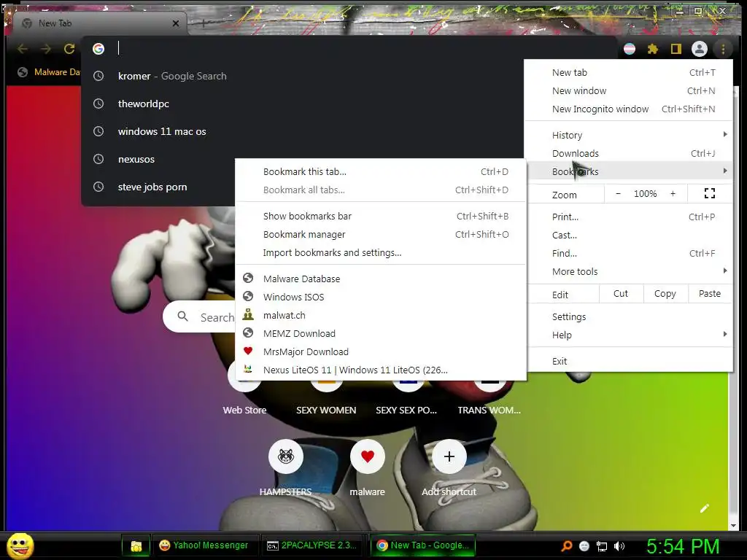The image size is (747, 560).
Task: Click the fullscreen icon next to Zoom
Action: [709, 193]
